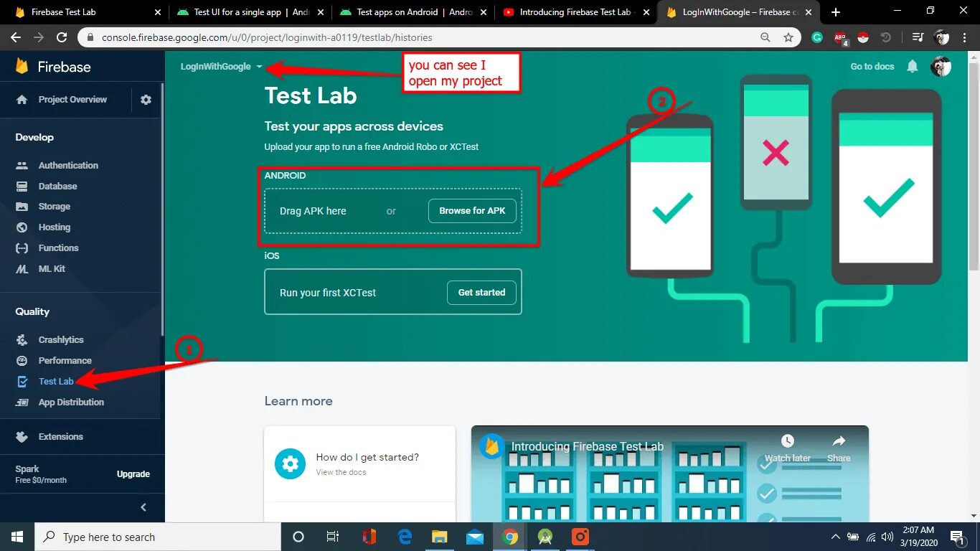Click the Crashlytics icon in Quality section
The image size is (980, 551).
click(x=22, y=340)
